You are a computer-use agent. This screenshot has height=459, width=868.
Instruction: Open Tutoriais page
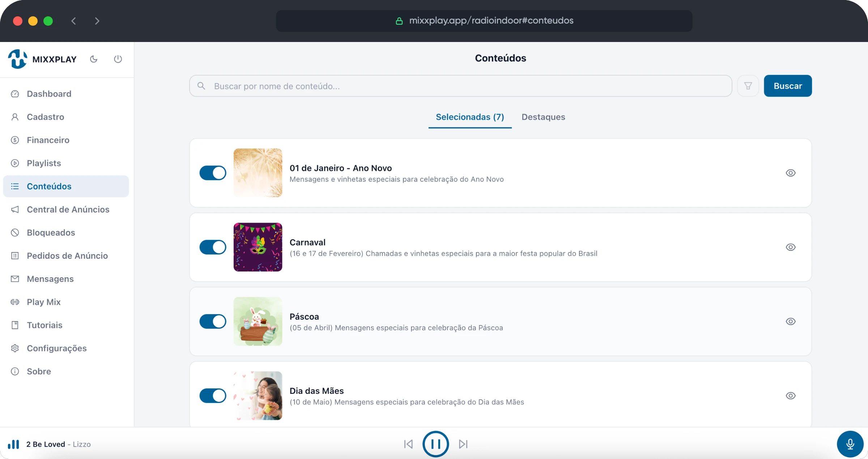(x=66, y=325)
